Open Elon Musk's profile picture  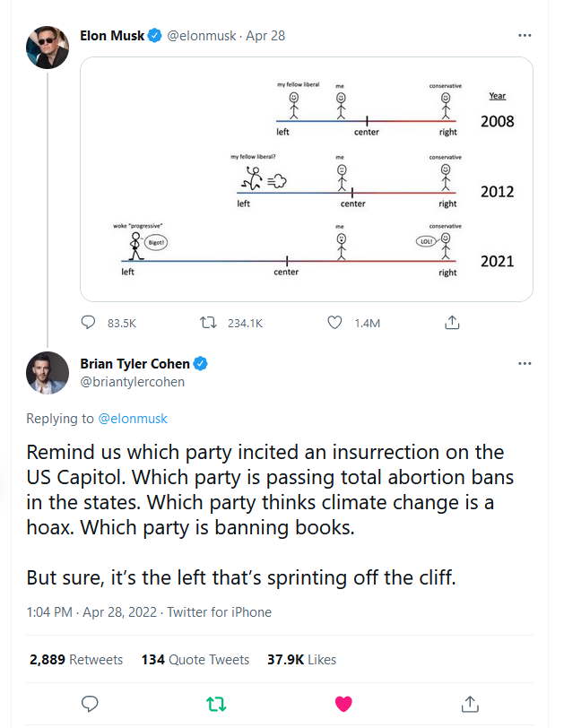coord(48,48)
